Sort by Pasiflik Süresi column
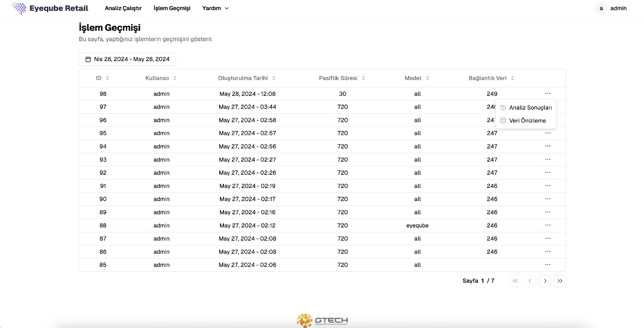This screenshot has width=644, height=328. 342,78
